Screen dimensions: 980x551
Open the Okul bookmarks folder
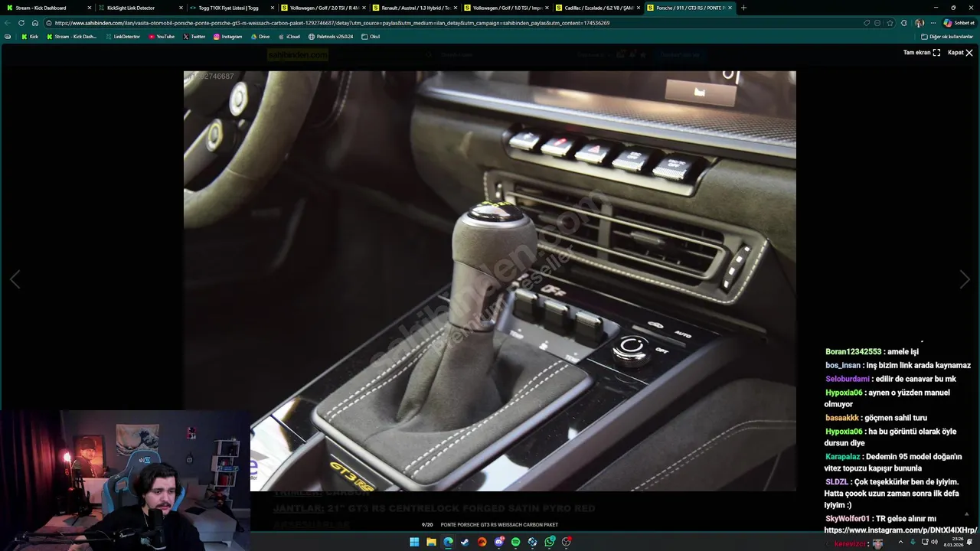click(371, 37)
